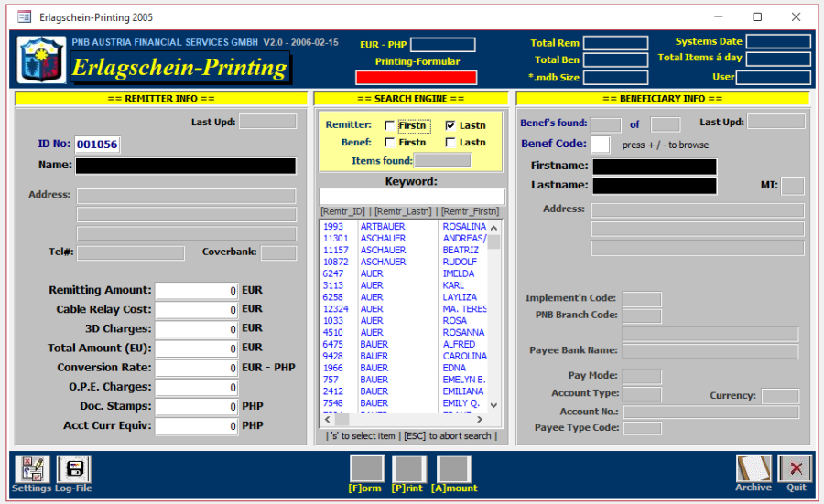Screen dimensions: 824x504
Task: Select ARTBAUER ROSALINA row
Action: click(x=404, y=227)
